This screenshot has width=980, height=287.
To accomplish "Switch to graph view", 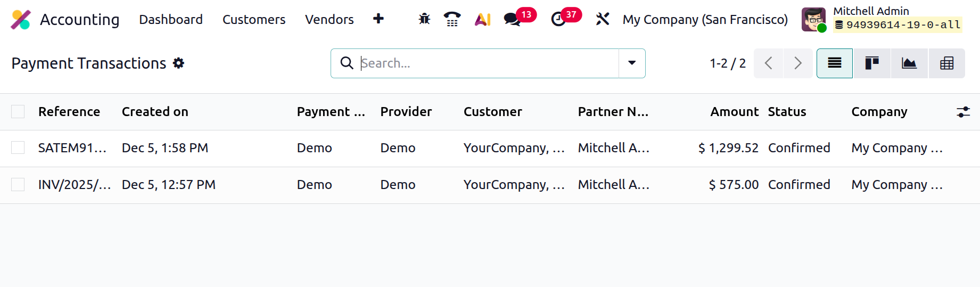I will 909,63.
